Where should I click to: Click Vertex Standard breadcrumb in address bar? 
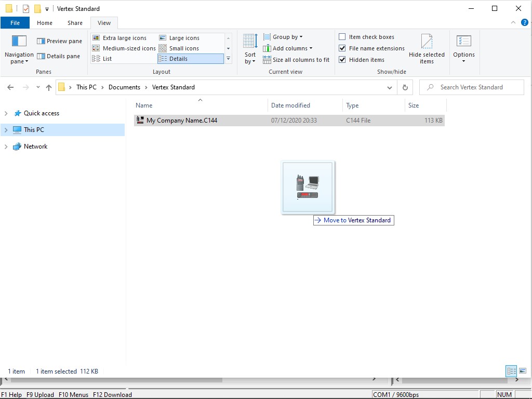click(x=174, y=87)
